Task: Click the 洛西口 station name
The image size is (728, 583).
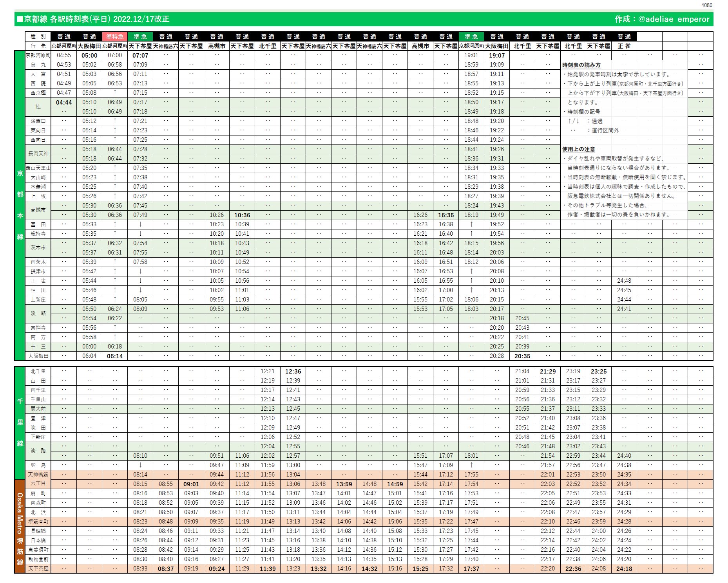Action: click(38, 121)
